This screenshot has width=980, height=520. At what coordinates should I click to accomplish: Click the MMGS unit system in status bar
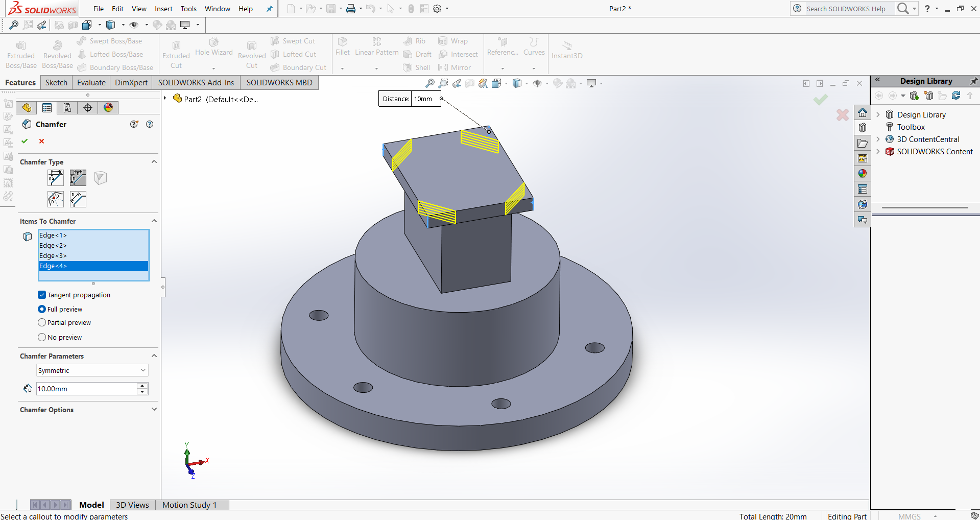(x=910, y=516)
